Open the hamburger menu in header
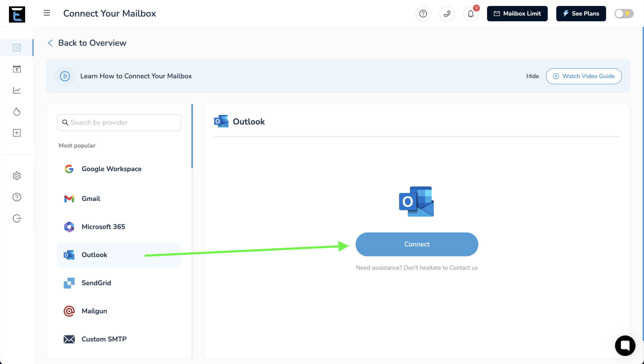644x364 pixels. pos(47,13)
